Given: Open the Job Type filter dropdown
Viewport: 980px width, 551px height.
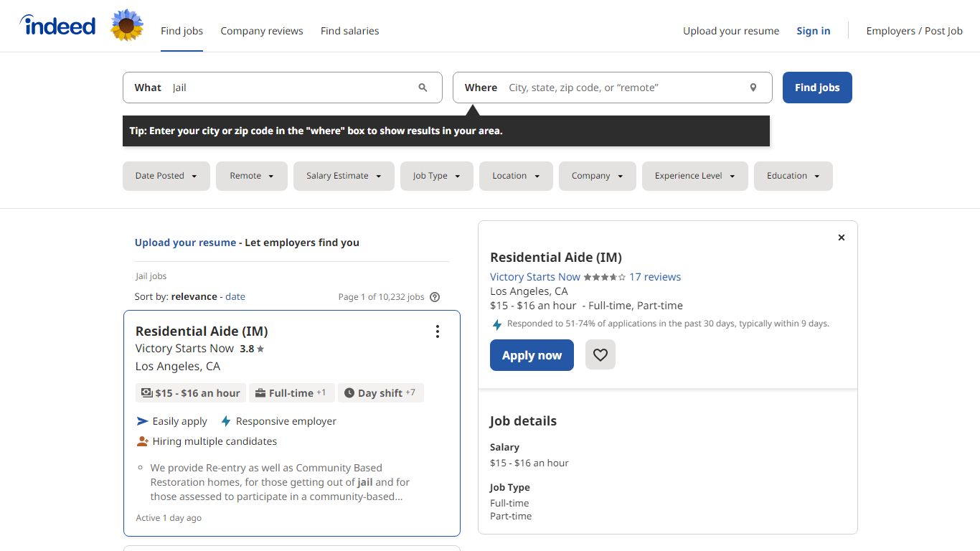Looking at the screenshot, I should tap(437, 176).
